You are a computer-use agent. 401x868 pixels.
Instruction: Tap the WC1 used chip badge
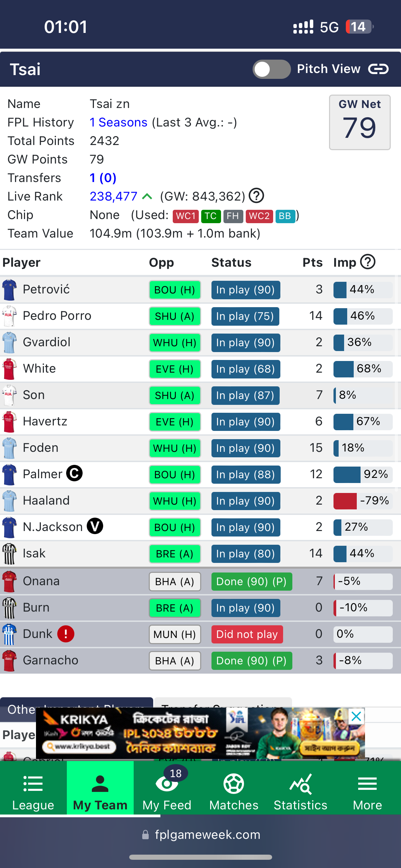pyautogui.click(x=186, y=216)
